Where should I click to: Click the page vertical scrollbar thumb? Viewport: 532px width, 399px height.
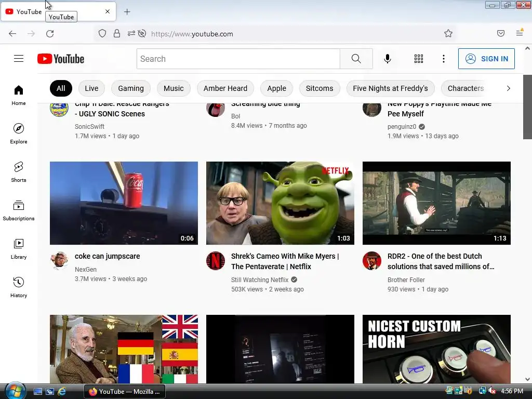(527, 107)
